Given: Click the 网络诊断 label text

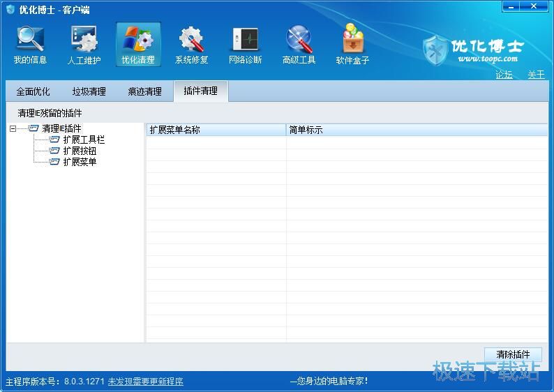Looking at the screenshot, I should tap(245, 60).
